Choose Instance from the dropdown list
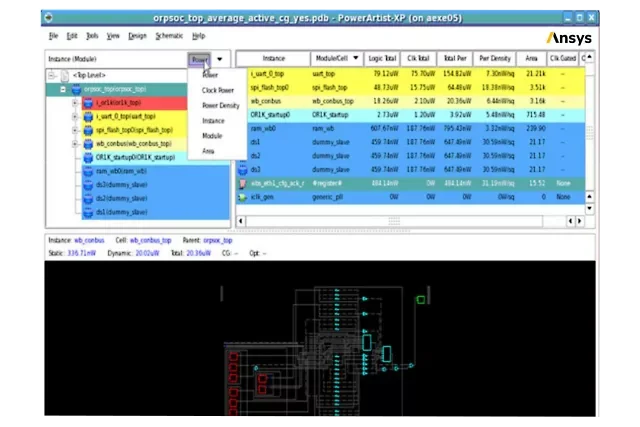Image resolution: width=640 pixels, height=427 pixels. 213,121
